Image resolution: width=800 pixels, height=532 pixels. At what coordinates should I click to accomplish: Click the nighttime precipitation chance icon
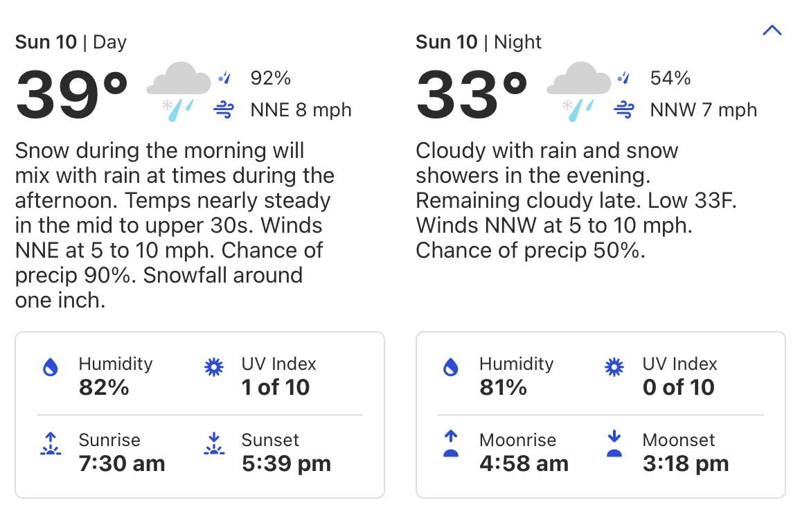click(624, 78)
